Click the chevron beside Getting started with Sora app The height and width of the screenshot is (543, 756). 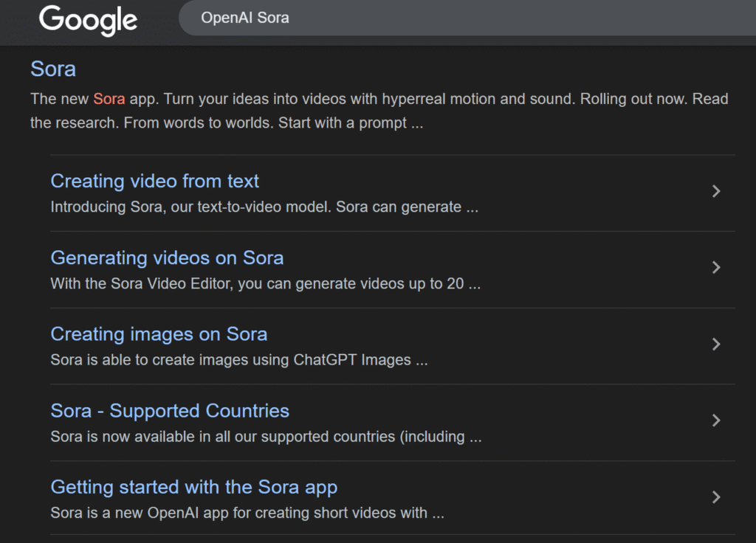click(x=715, y=497)
